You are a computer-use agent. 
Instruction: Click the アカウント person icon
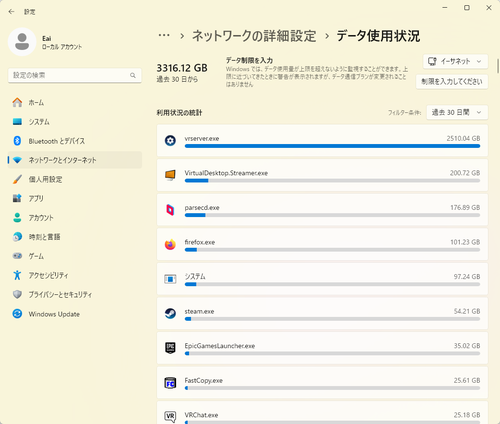click(x=17, y=218)
